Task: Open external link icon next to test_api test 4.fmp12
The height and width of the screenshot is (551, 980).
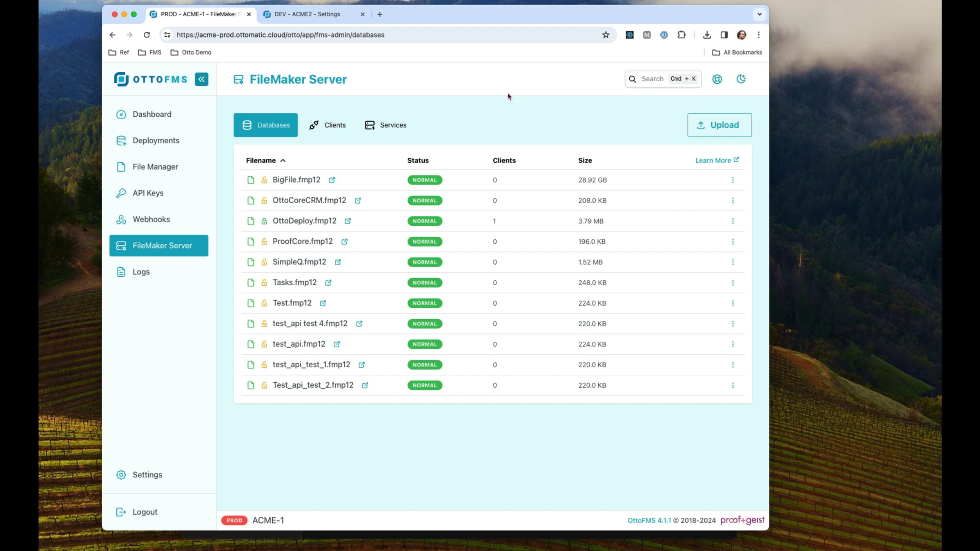Action: [x=359, y=324]
